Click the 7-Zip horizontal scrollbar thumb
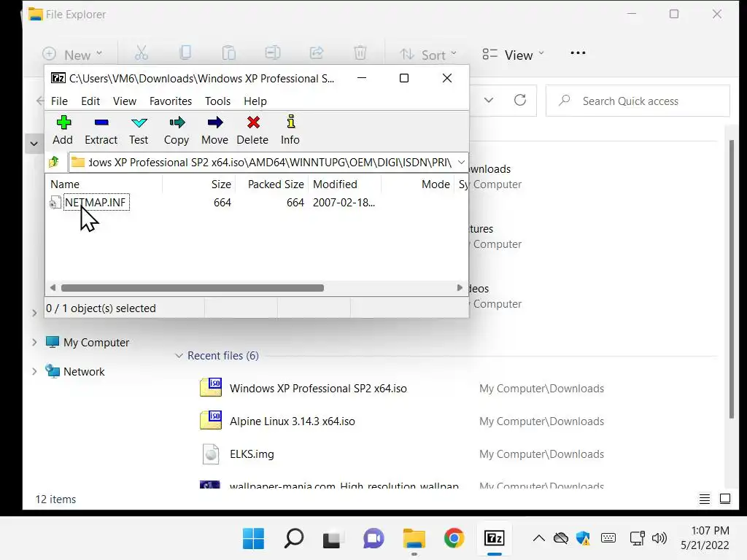This screenshot has width=747, height=560. click(x=193, y=287)
